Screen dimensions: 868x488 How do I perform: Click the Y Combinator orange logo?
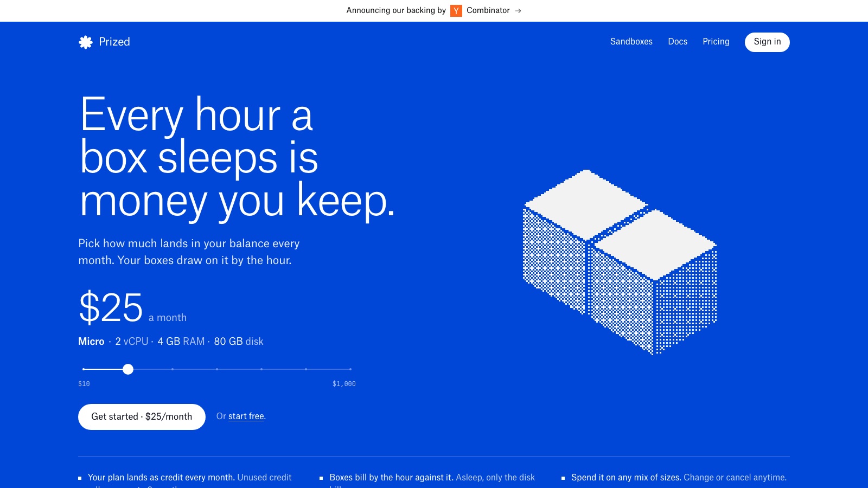tap(456, 11)
